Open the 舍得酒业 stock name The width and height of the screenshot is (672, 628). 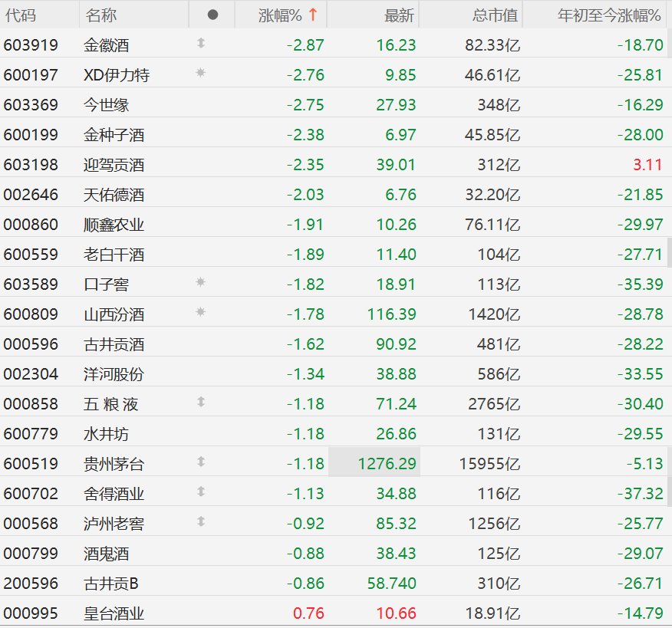coord(114,494)
